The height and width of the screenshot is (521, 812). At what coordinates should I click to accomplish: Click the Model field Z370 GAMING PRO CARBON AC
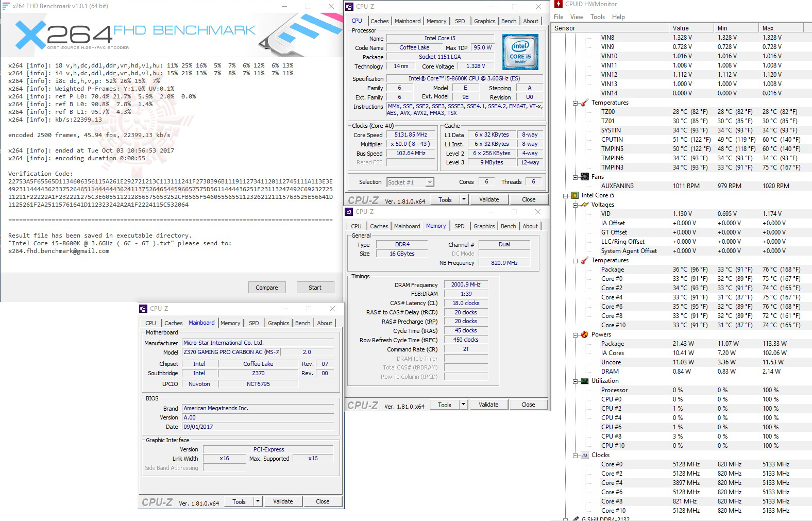(x=232, y=352)
